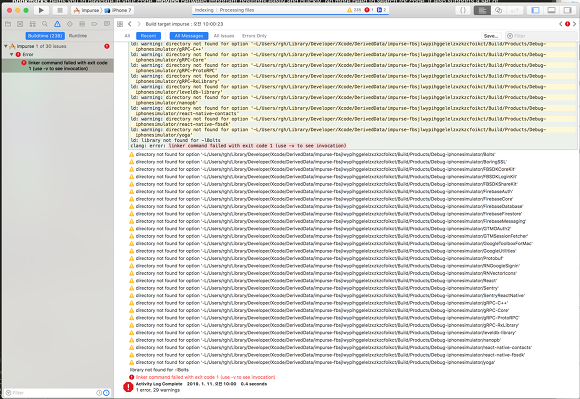Screen dimensions: 580x399
Task: Select the warning row ending in yoga'
Action: tap(312, 362)
